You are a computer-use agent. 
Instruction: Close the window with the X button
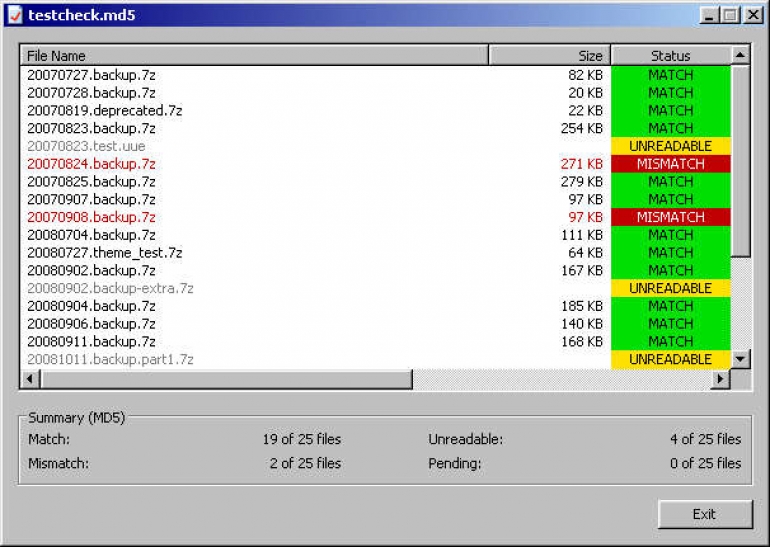point(750,15)
